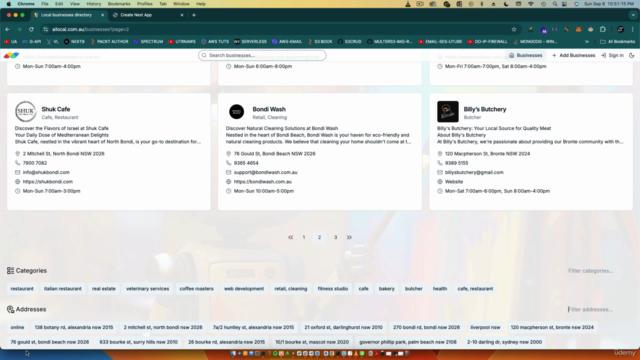This screenshot has height=360, width=640.
Task: Click the Billy's Butchery title
Action: (x=484, y=109)
